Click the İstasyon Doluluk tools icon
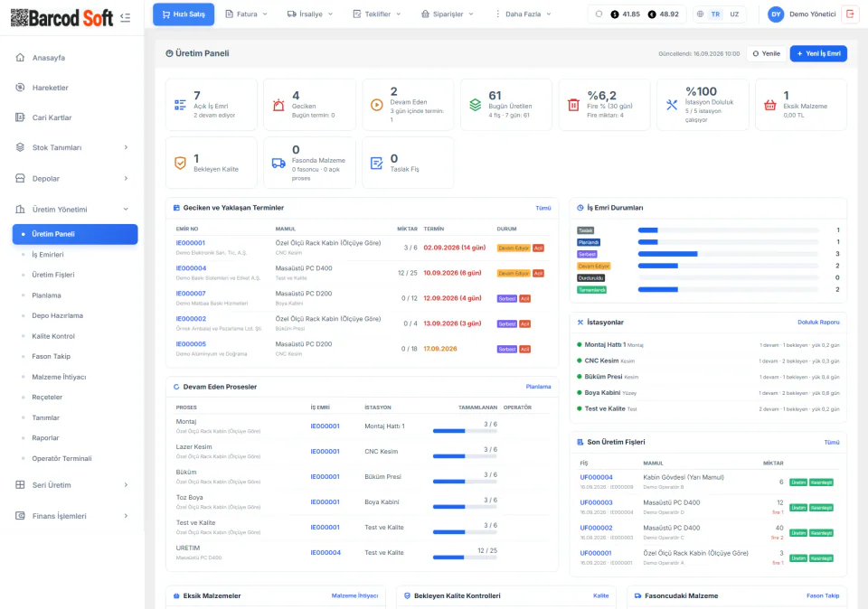 tap(672, 105)
